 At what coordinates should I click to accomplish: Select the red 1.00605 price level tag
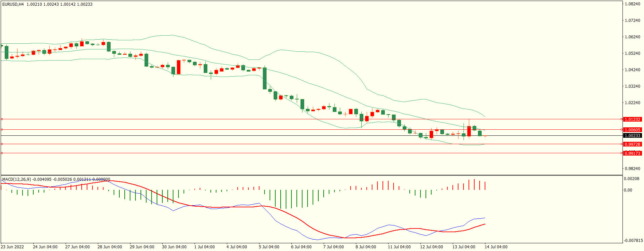click(x=632, y=130)
